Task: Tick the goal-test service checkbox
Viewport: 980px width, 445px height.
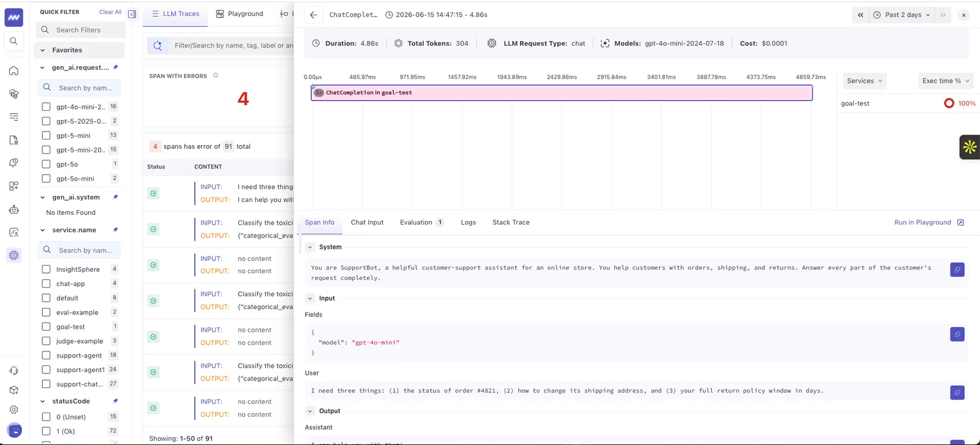Action: coord(46,327)
